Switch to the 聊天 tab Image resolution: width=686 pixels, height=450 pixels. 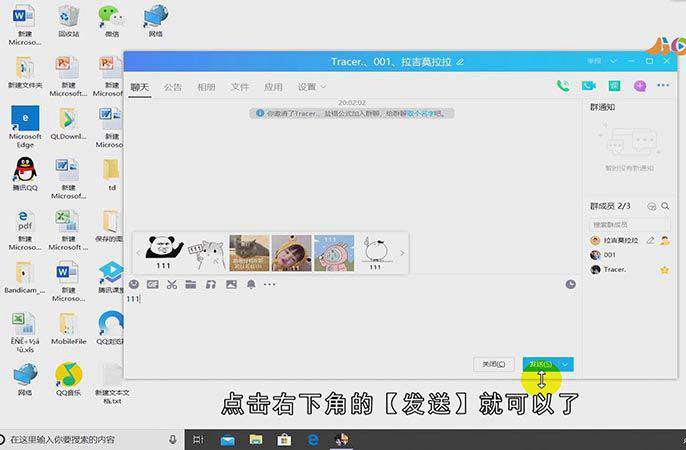(140, 87)
